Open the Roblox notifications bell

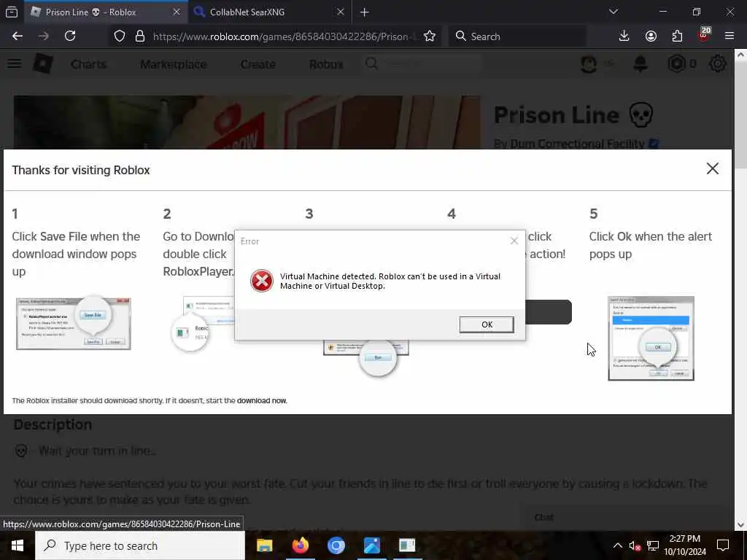(x=640, y=64)
